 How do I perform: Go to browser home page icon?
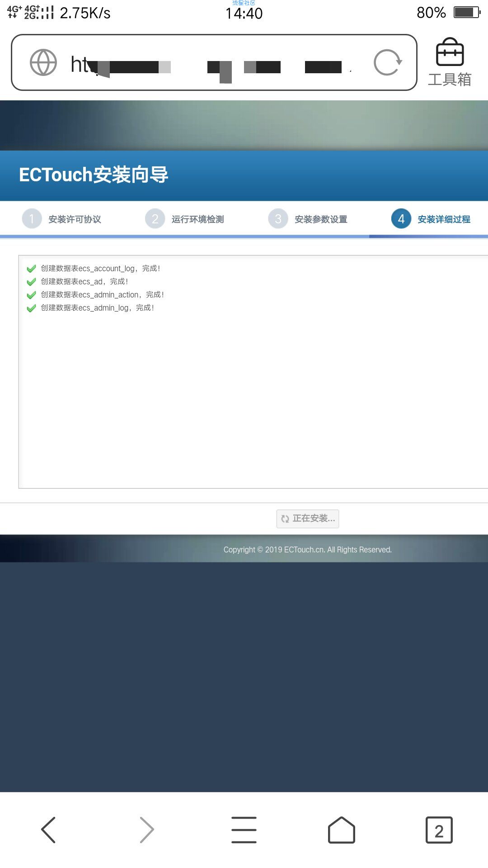coord(342,830)
